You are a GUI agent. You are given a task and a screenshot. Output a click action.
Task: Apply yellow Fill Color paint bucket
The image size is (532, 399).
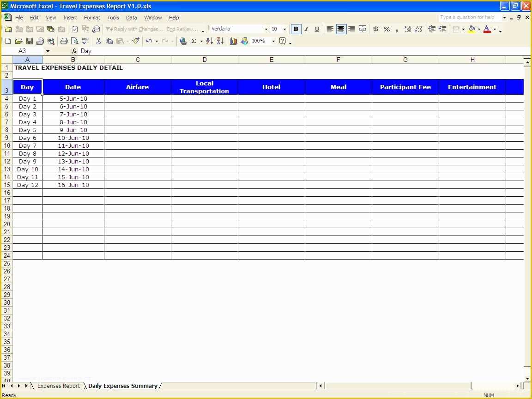[x=472, y=29]
